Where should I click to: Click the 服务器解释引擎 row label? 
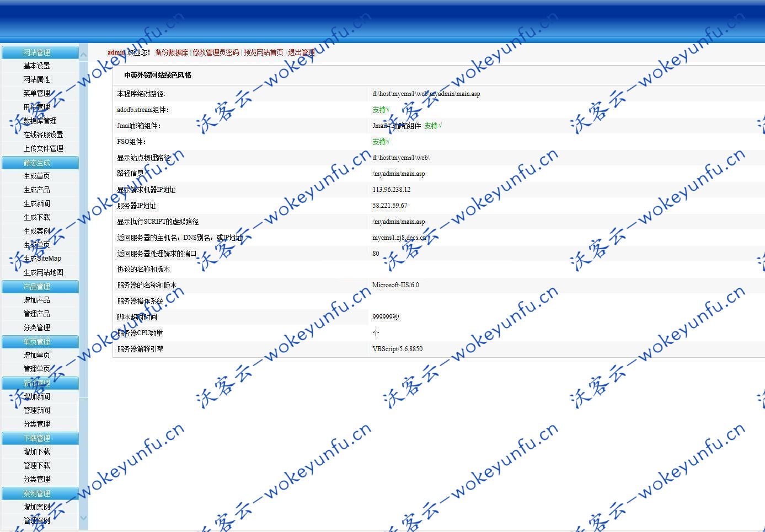point(140,349)
